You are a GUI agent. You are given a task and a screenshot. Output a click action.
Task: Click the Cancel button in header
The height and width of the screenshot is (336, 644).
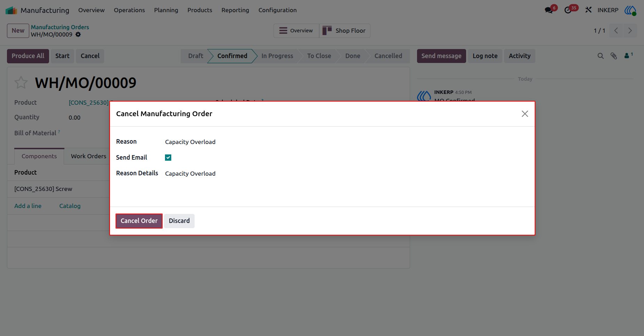click(90, 56)
